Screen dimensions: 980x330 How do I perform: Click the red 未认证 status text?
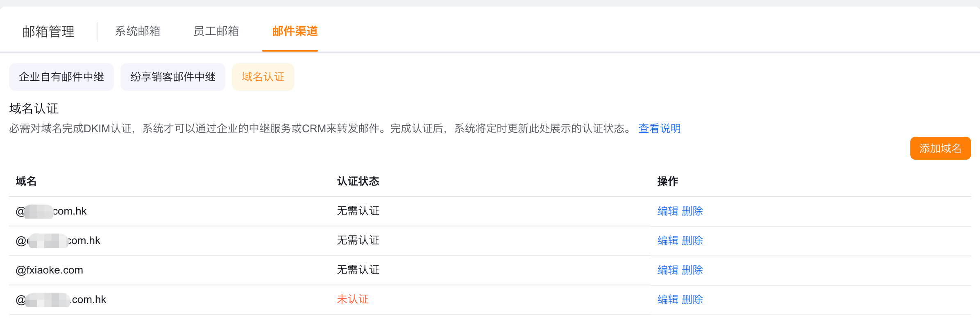353,300
